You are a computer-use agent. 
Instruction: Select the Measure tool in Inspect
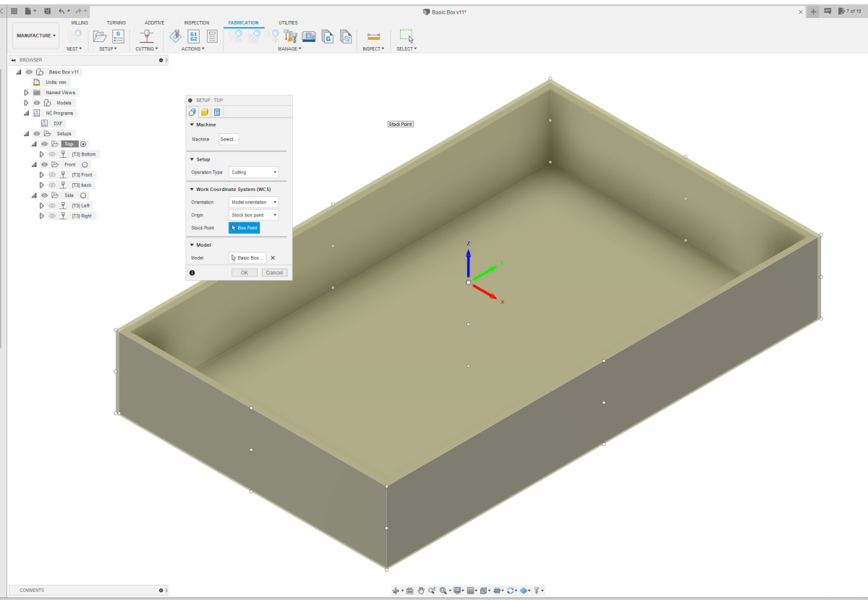[374, 37]
